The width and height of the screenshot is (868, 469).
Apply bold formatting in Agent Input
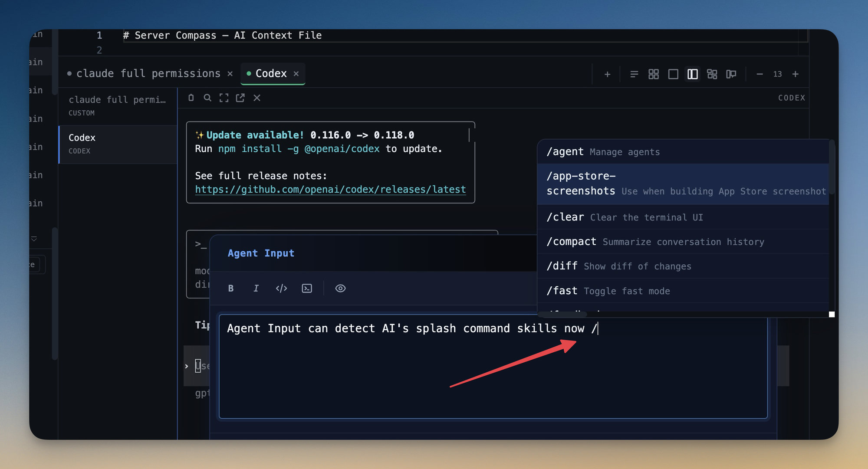click(231, 289)
